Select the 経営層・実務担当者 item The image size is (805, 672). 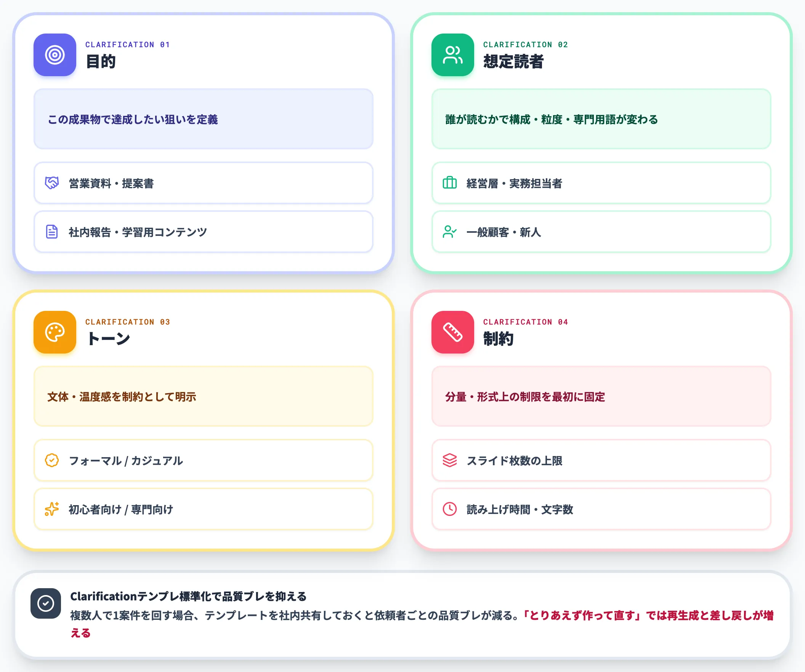[601, 183]
